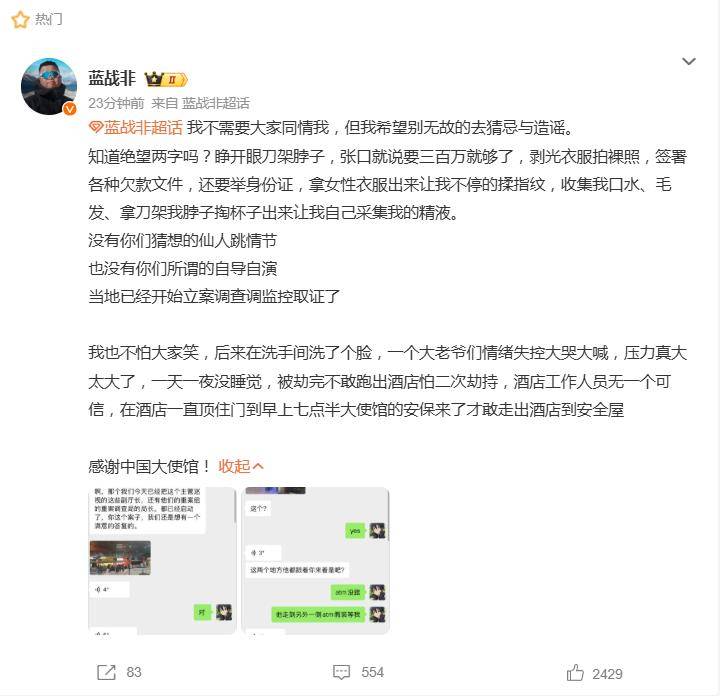Click the repost share icon

(107, 673)
